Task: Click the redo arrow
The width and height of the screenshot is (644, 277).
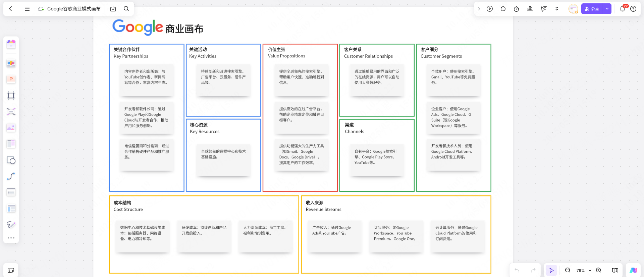Action: point(533,270)
